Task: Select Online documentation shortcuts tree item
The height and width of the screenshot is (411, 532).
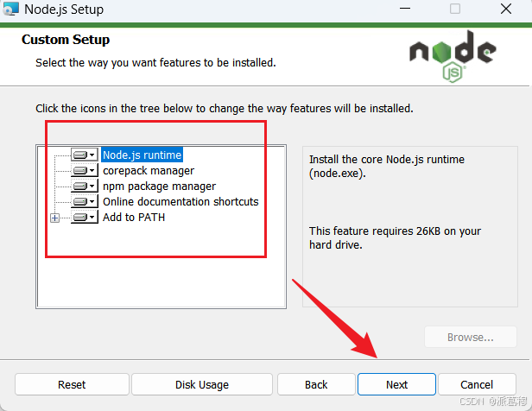Action: tap(180, 202)
